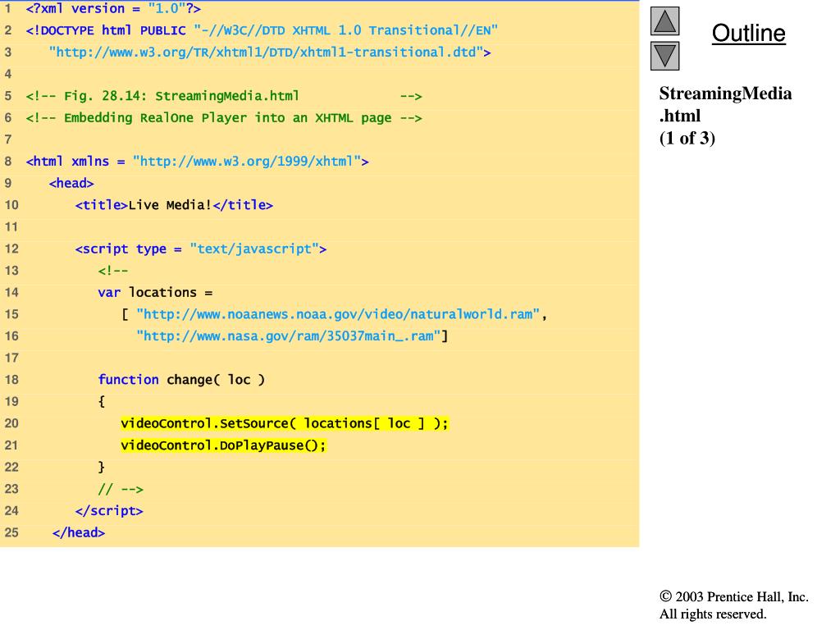Click the Embedding RealOne Player comment
Screen dimensions: 840x630
tap(224, 118)
